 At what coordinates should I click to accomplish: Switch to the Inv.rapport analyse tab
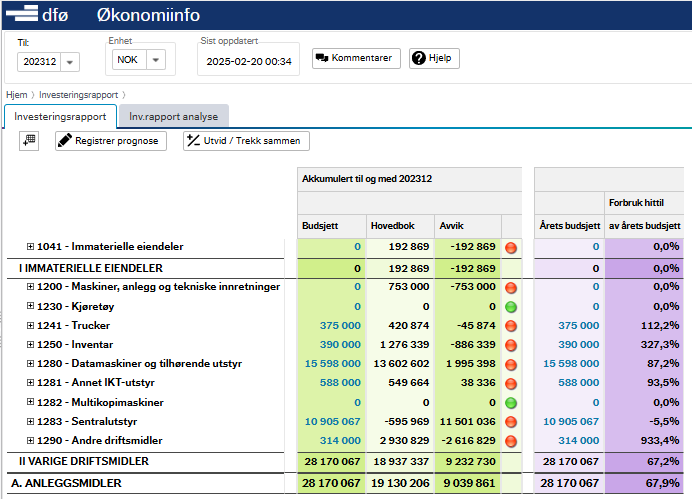(173, 116)
